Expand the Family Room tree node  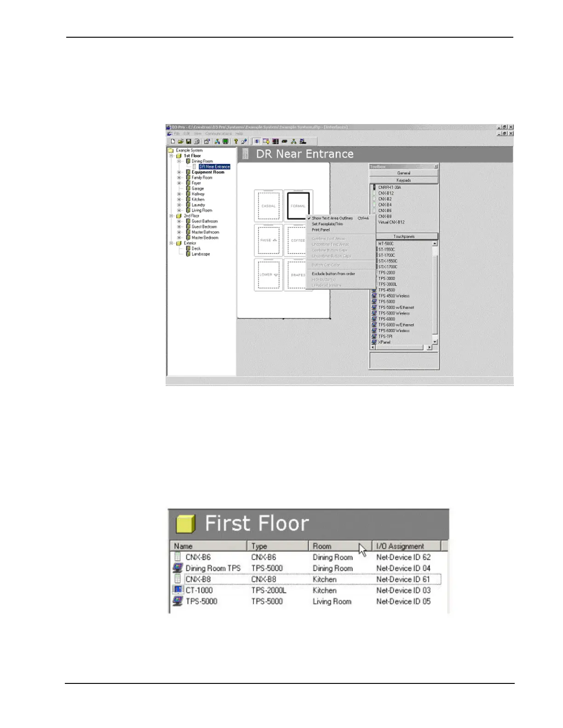pyautogui.click(x=179, y=177)
